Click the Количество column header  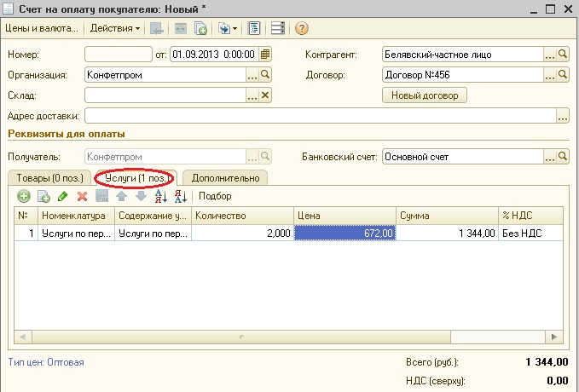point(243,216)
